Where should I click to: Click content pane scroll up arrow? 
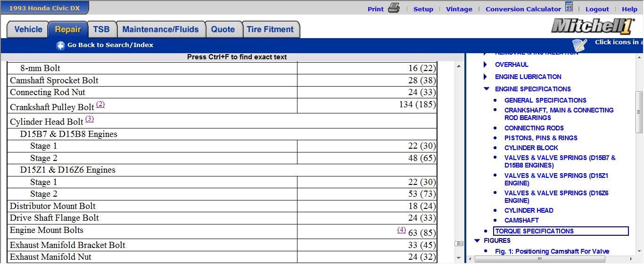click(x=459, y=66)
